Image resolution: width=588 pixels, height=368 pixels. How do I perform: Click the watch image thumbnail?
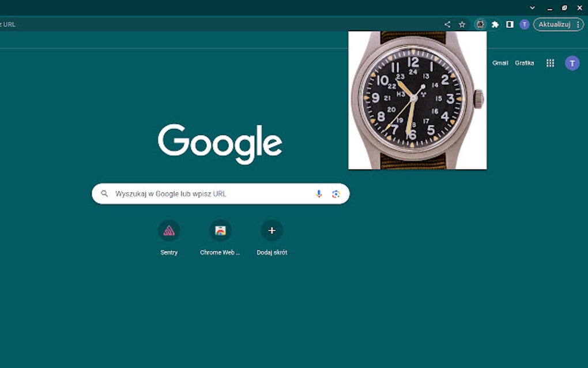(417, 99)
